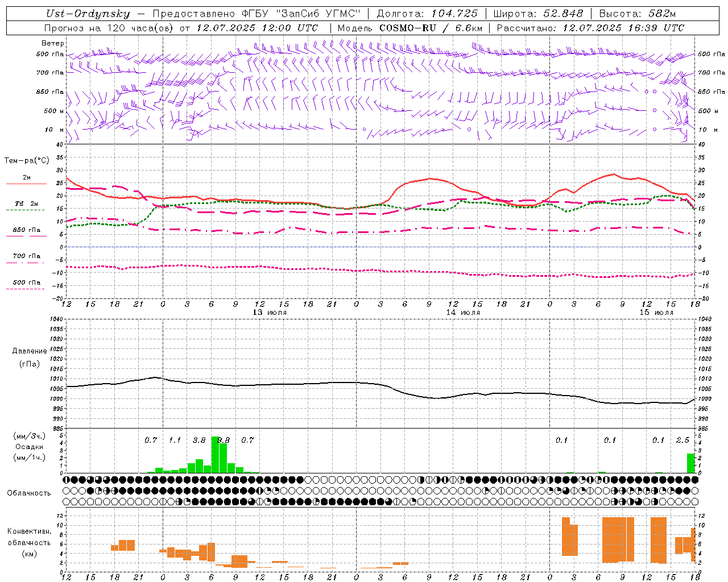The image size is (728, 582).
Task: Click the 'Давление' pressure panel label
Action: point(29,351)
